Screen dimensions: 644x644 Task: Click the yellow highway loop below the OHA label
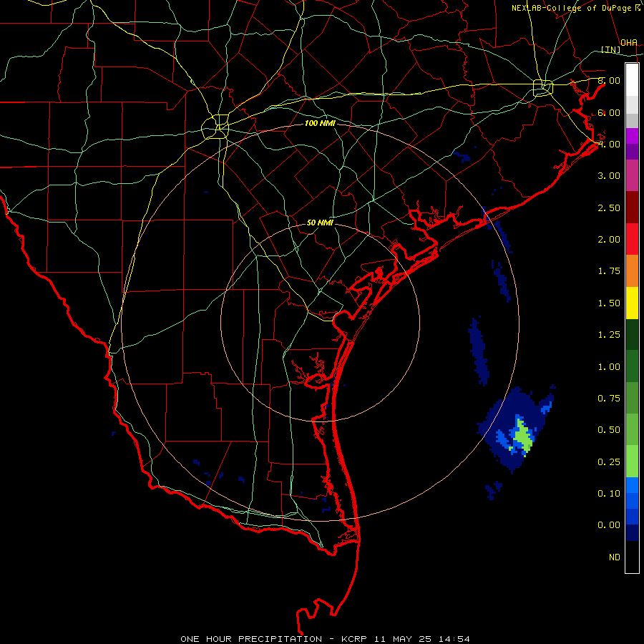pos(543,87)
